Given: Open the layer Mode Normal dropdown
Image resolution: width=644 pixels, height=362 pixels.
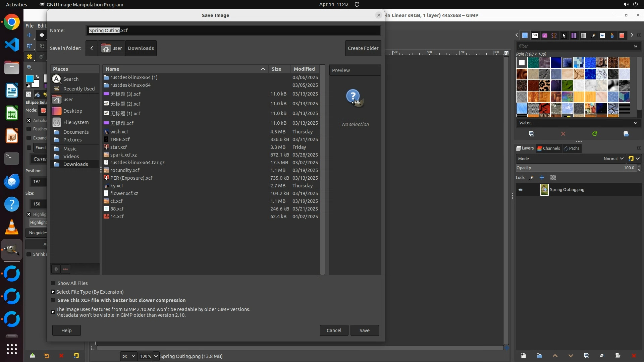Looking at the screenshot, I should click(613, 159).
